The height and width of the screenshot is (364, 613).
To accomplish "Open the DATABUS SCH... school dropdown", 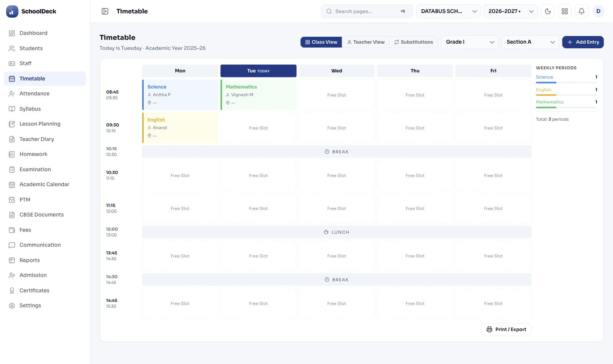I will click(448, 11).
